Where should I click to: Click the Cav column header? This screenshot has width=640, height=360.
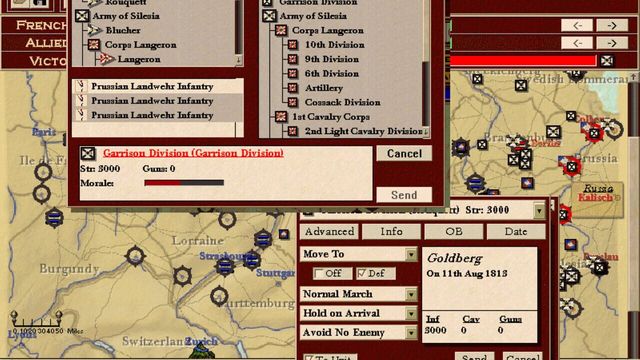click(x=471, y=319)
